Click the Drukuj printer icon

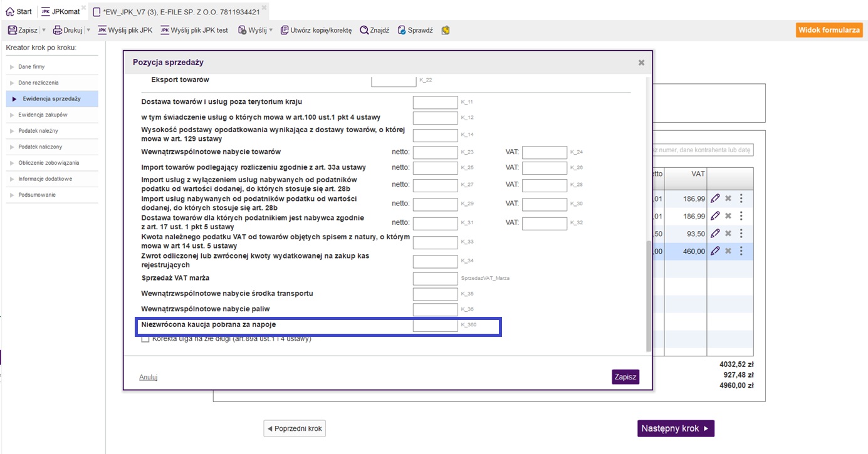57,30
